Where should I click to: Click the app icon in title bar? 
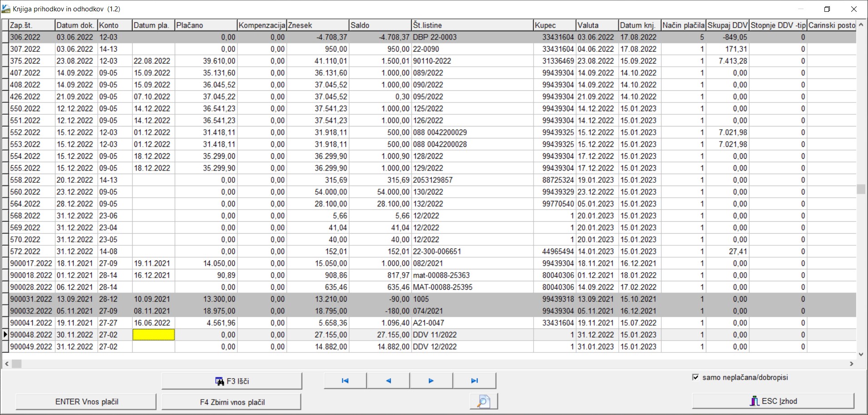click(6, 9)
